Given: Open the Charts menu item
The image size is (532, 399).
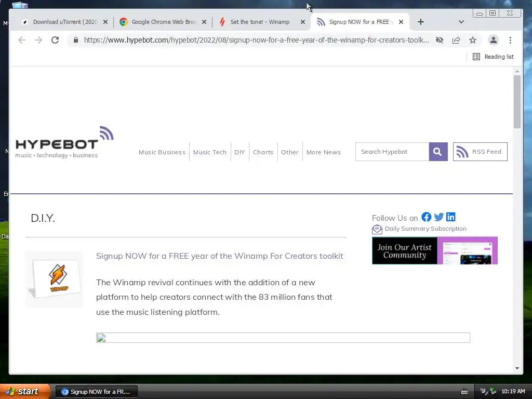Looking at the screenshot, I should coord(263,152).
